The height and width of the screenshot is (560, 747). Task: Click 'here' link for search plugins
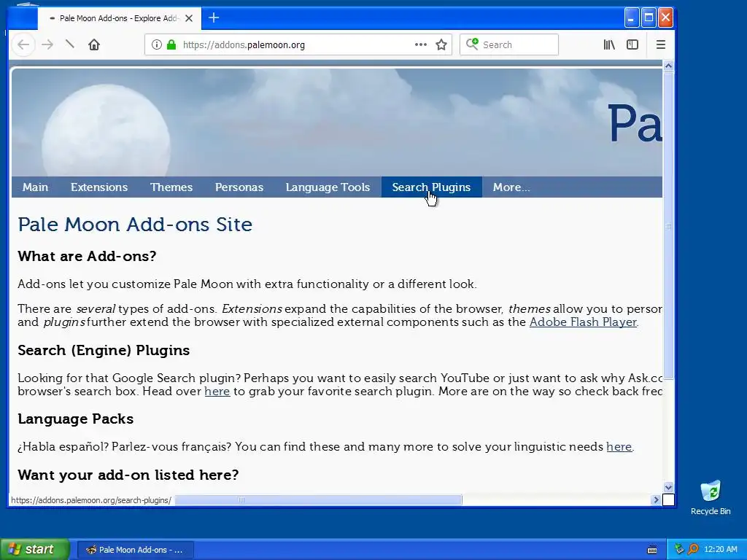(217, 392)
